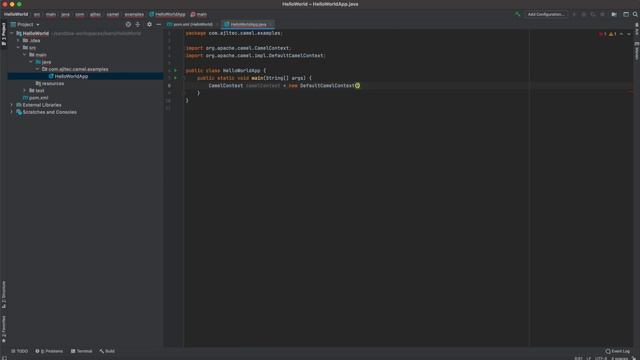Click run gutter arrow beside main method
The height and width of the screenshot is (360, 640).
click(176, 78)
